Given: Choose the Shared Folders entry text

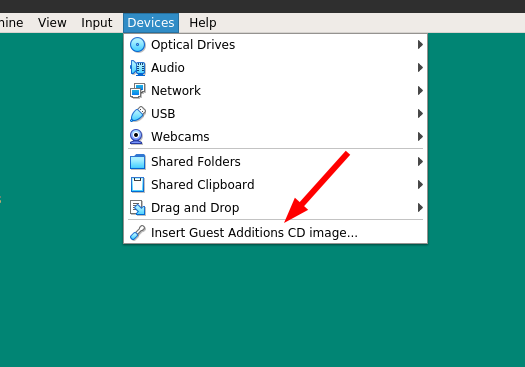Looking at the screenshot, I should coord(196,162).
